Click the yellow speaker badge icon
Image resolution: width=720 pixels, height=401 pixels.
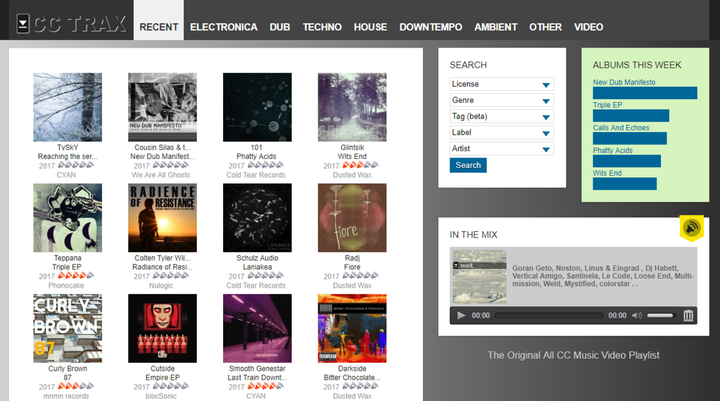[692, 227]
